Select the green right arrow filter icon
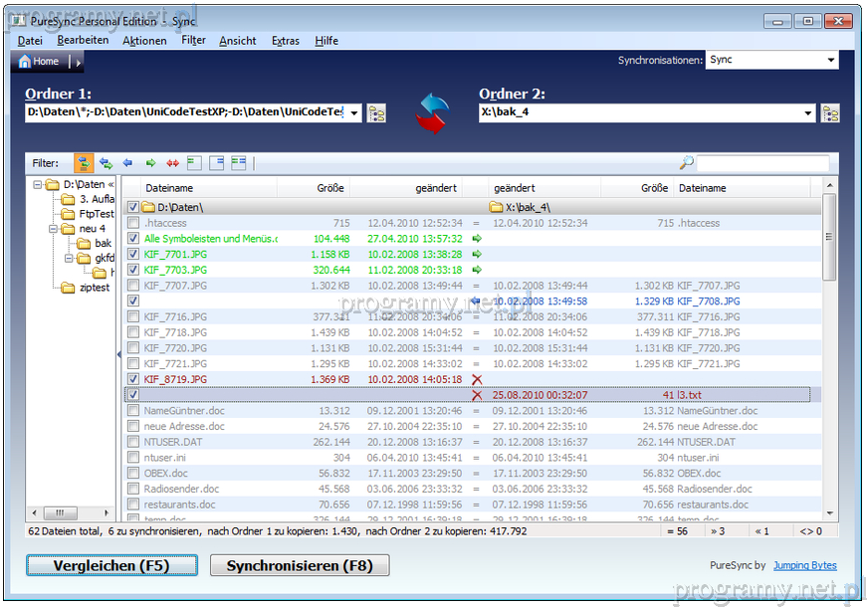 150,162
